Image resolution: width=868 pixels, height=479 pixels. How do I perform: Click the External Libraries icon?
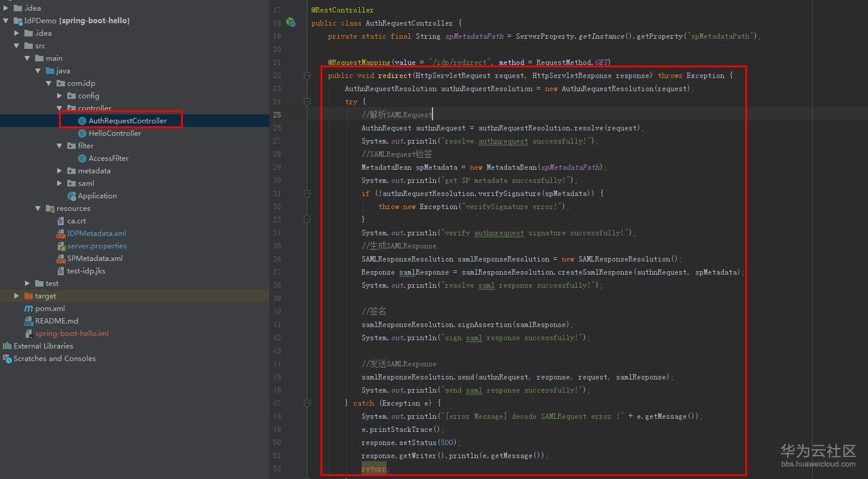(7, 346)
